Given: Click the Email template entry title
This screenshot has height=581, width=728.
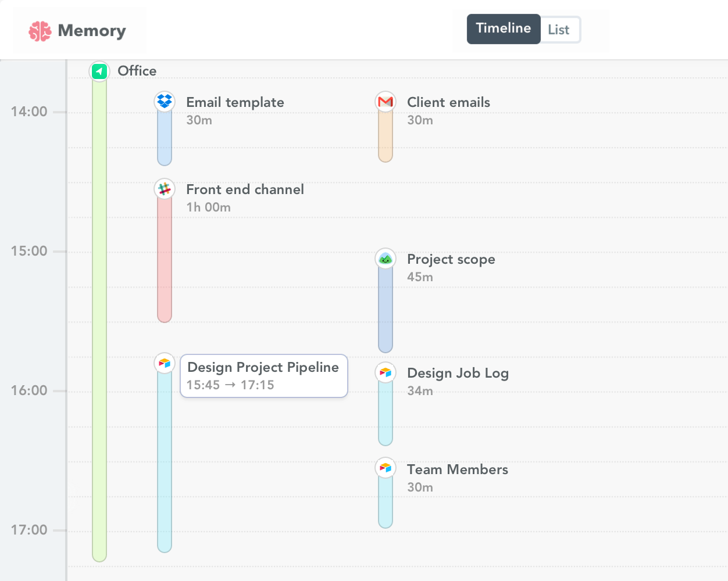Looking at the screenshot, I should point(235,102).
